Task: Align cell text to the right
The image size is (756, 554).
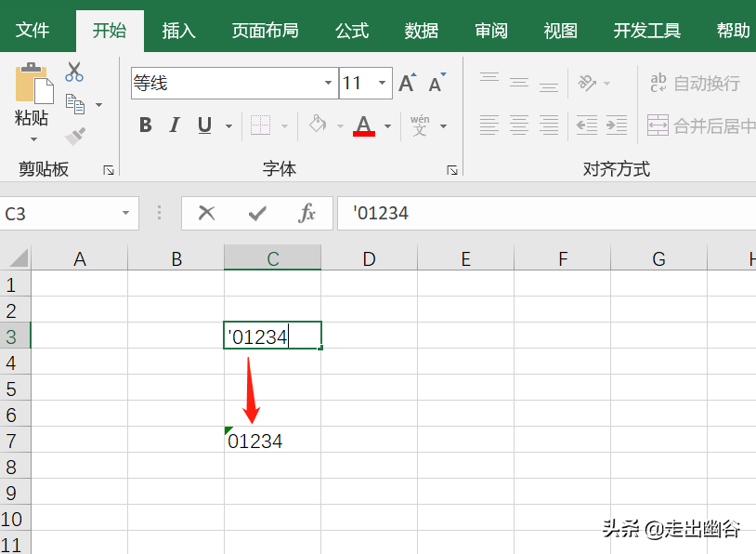Action: pyautogui.click(x=549, y=125)
